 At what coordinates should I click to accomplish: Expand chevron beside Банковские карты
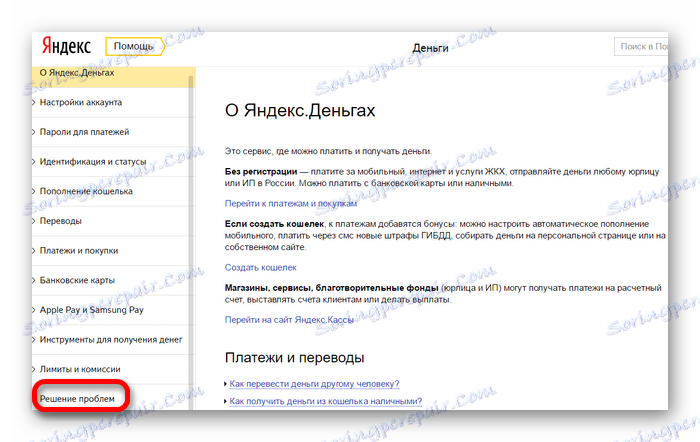click(x=34, y=280)
